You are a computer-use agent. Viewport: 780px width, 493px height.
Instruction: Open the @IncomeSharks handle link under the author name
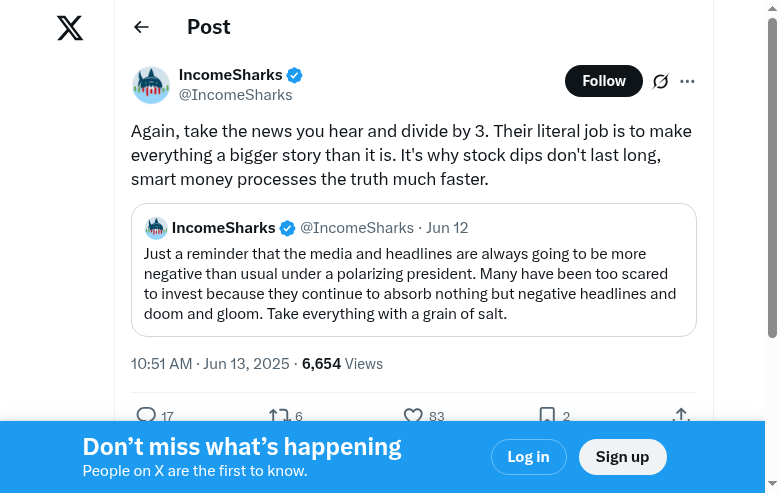(236, 95)
